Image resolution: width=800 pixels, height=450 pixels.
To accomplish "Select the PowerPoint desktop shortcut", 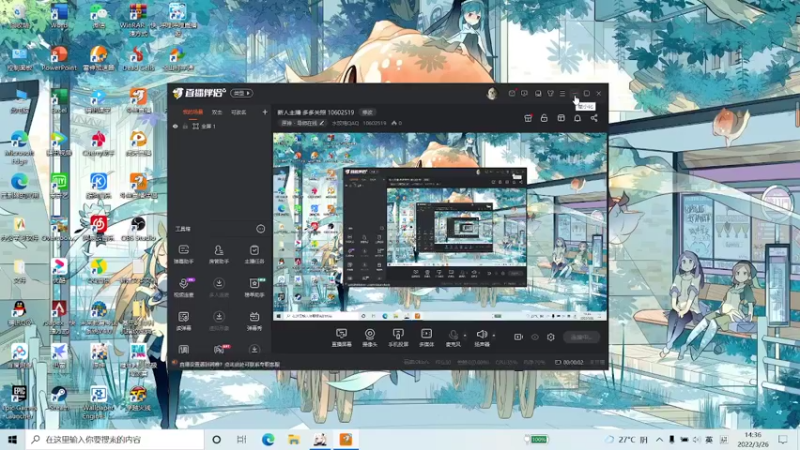I will (59, 58).
